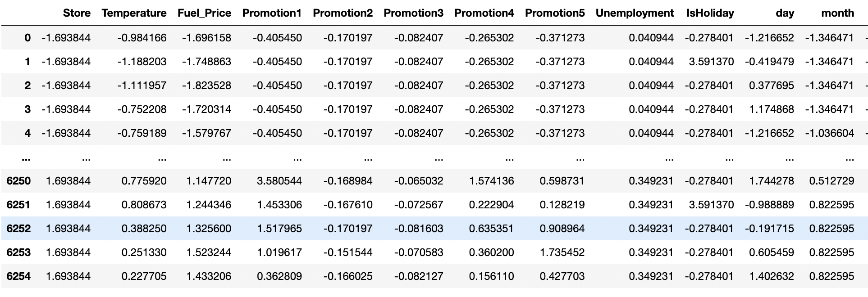Click the IsHoliday column header
This screenshot has width=868, height=297.
pyautogui.click(x=710, y=13)
